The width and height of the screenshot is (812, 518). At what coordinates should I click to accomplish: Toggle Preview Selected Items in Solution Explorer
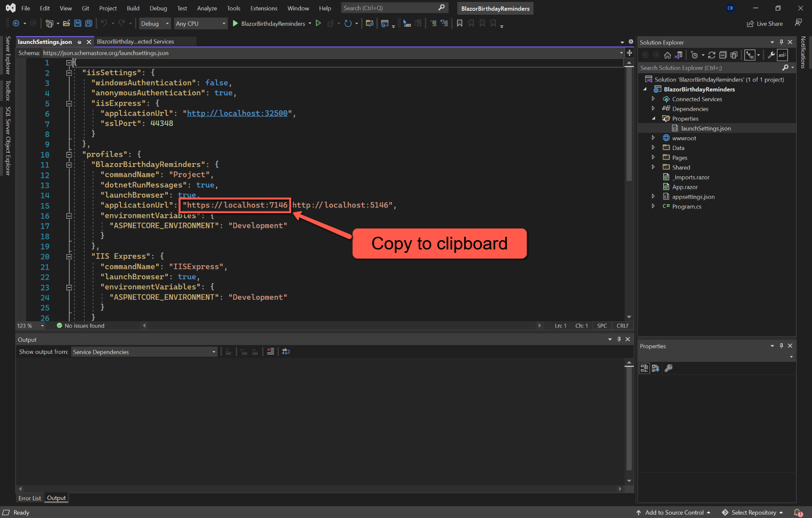(782, 55)
